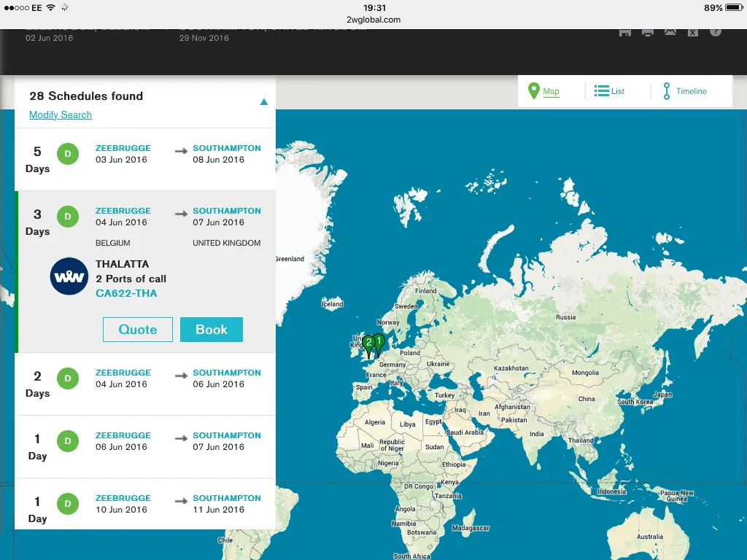This screenshot has width=747, height=560.
Task: Export schedules to Excel
Action: click(693, 32)
